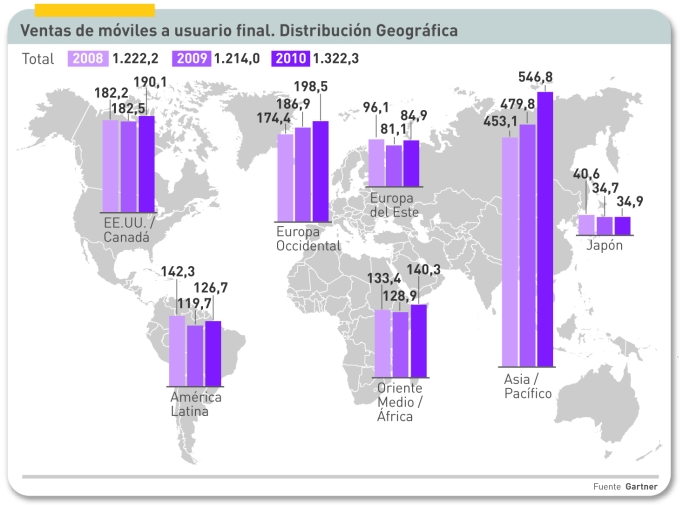Click the value 174,4 for Europa Occidental
The image size is (680, 505).
(274, 118)
